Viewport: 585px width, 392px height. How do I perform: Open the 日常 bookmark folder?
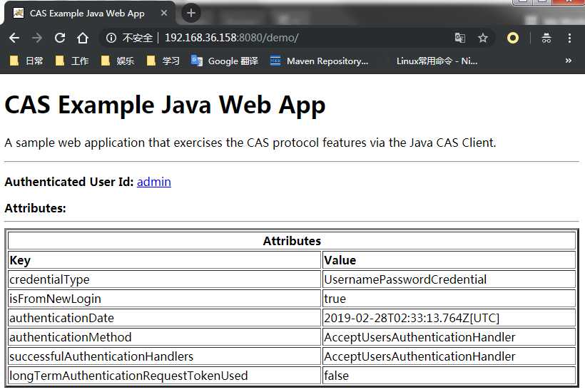26,61
